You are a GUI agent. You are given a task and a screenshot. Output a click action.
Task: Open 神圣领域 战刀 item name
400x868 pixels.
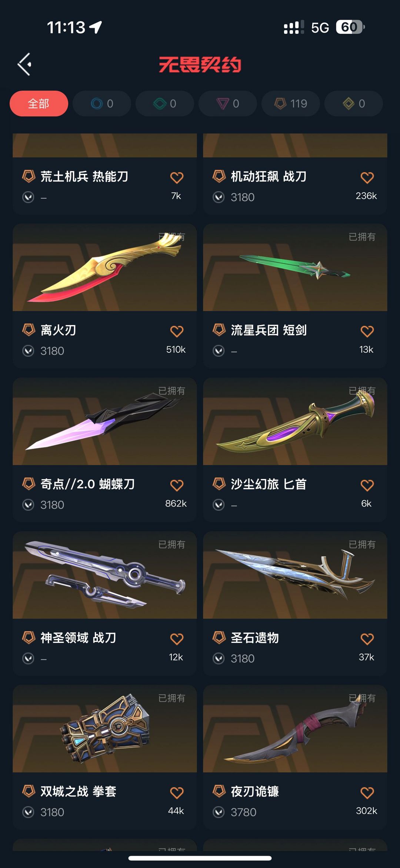pos(78,638)
